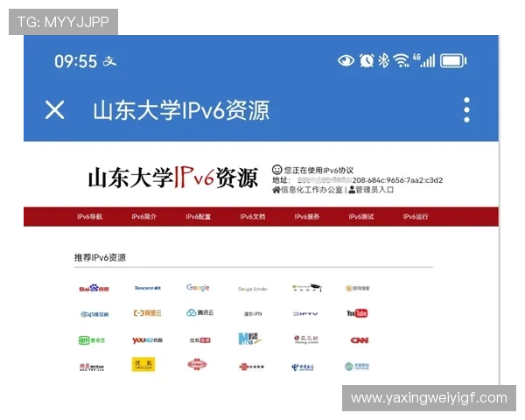Screen dimensions: 525x420
Task: Open the 阿里云 logo link
Action: coord(147,313)
